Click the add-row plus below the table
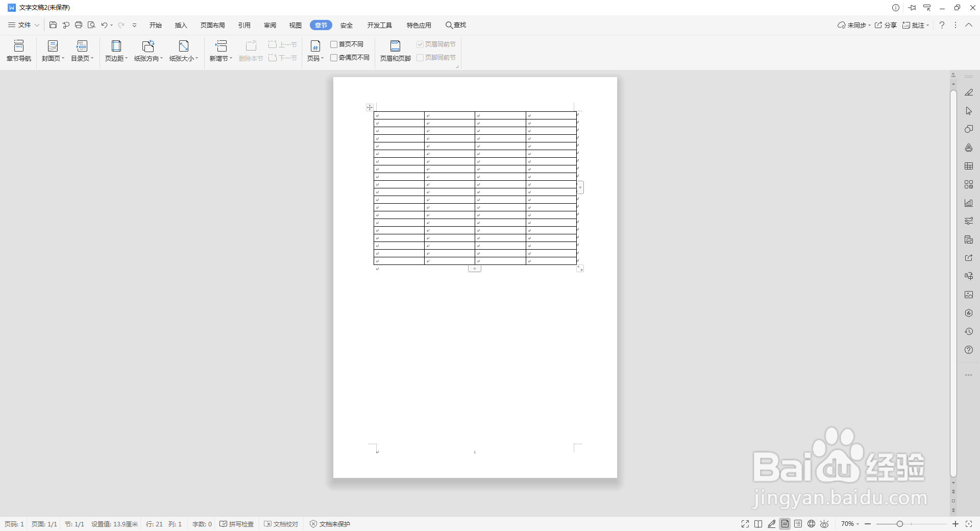The height and width of the screenshot is (531, 980). pos(475,269)
